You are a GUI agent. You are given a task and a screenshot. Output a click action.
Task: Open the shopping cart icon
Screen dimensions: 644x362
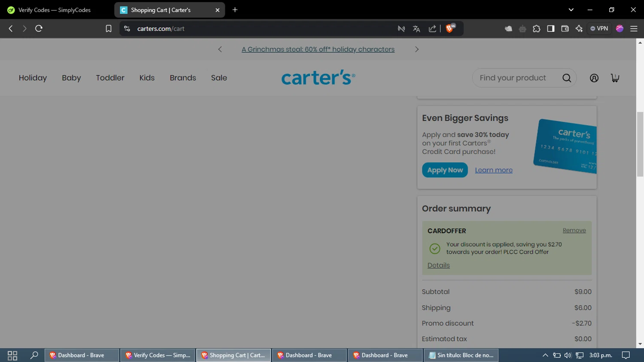coord(615,78)
